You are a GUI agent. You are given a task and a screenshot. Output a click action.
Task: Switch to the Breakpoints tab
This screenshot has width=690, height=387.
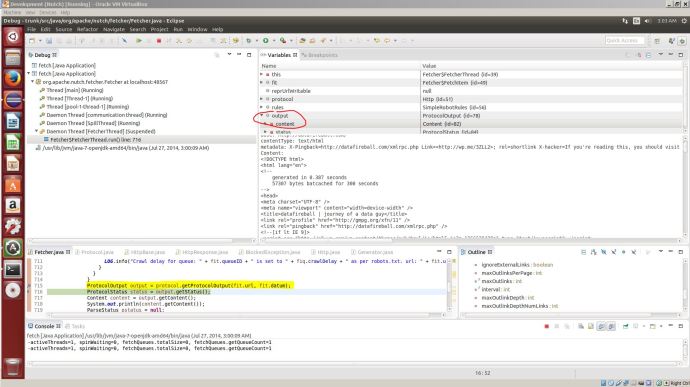[x=320, y=55]
